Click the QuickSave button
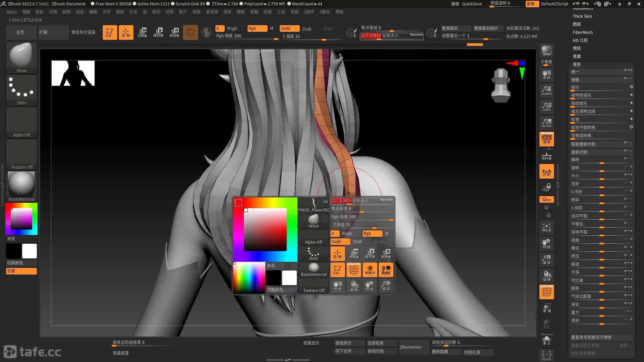This screenshot has height=362, width=644. point(472,4)
